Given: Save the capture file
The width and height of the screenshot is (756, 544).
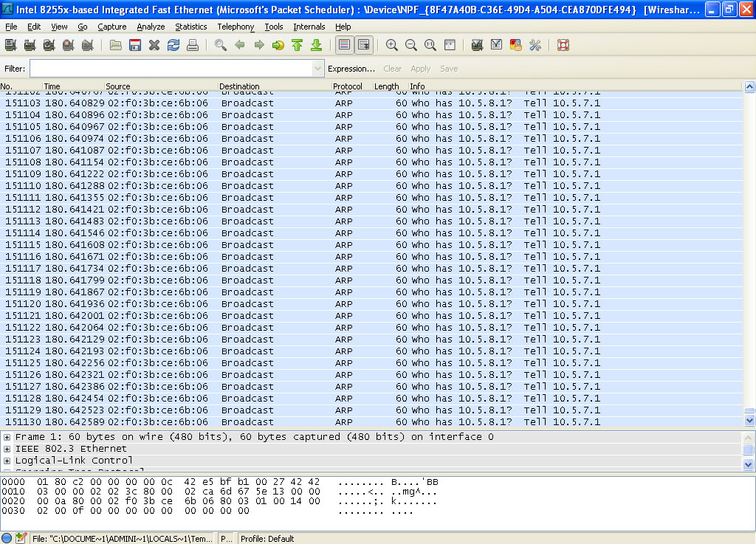Looking at the screenshot, I should click(x=136, y=45).
